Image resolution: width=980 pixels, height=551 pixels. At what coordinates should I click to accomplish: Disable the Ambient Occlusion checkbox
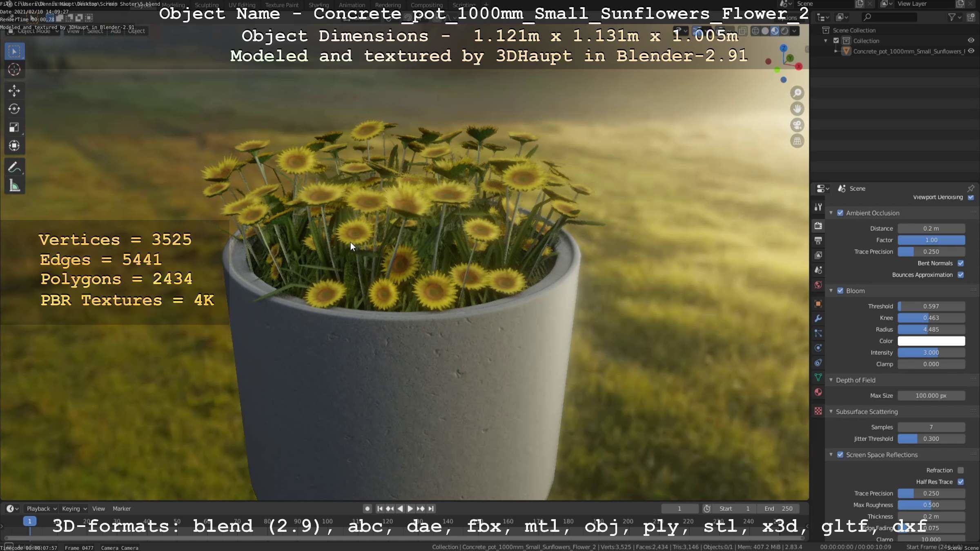(x=840, y=213)
